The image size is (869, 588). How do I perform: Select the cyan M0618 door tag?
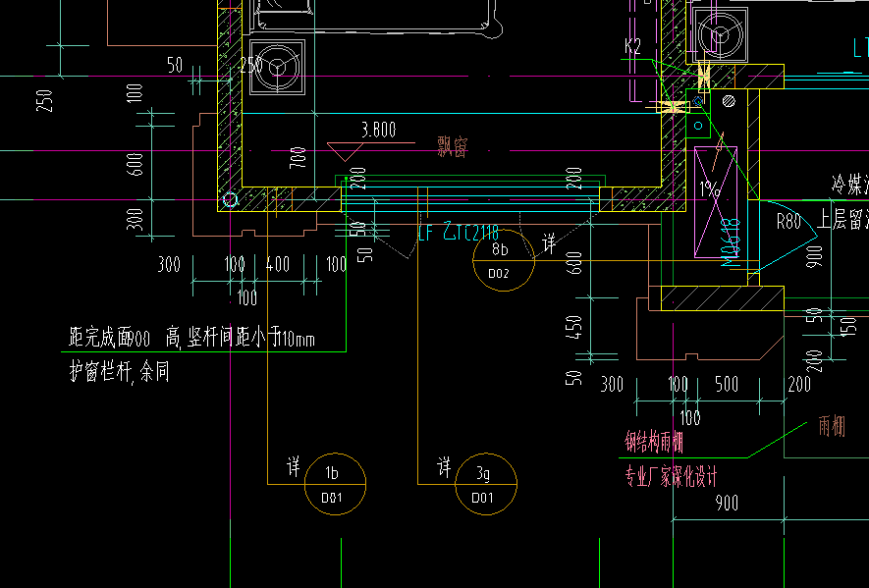731,242
